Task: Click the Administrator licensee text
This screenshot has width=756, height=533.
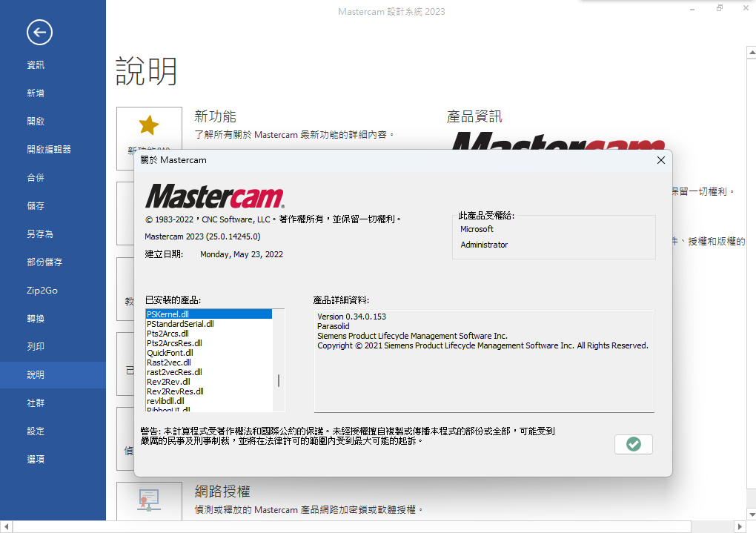Action: (x=484, y=245)
